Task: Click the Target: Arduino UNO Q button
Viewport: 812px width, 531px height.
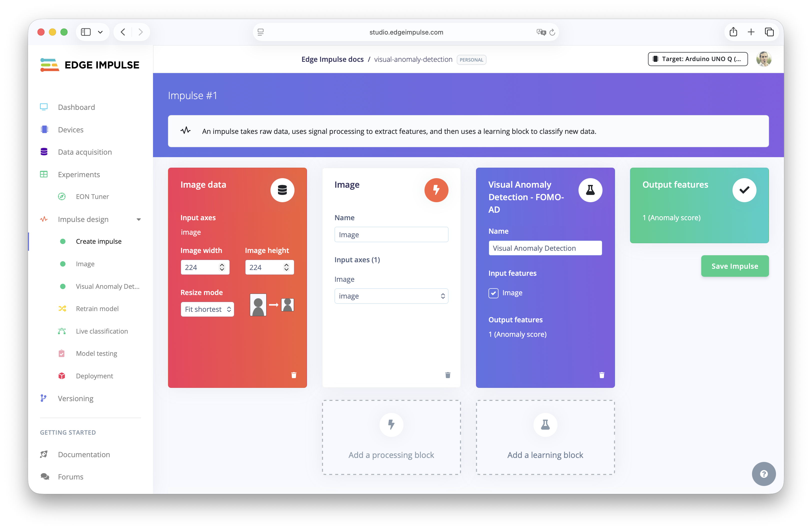Action: point(698,59)
